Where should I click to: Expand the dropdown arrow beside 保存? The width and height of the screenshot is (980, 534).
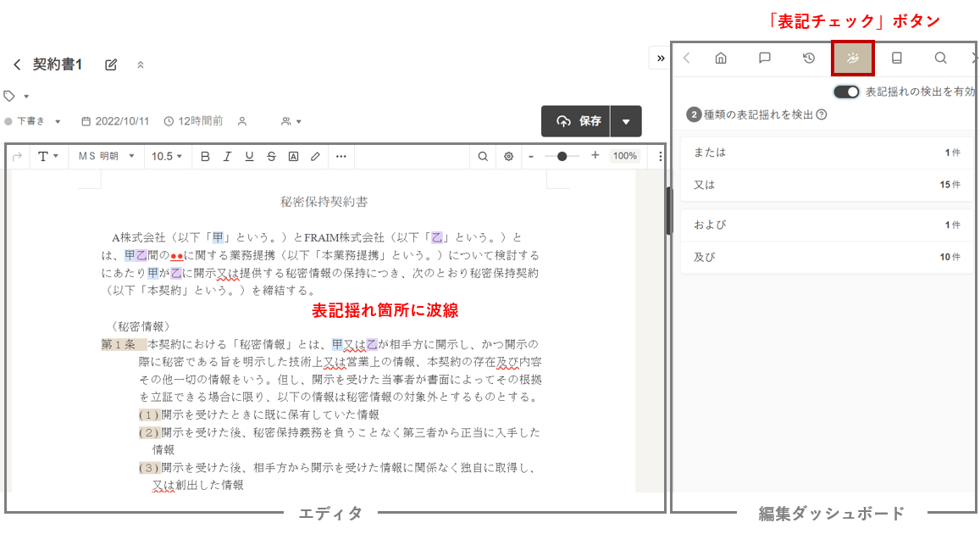tap(626, 121)
